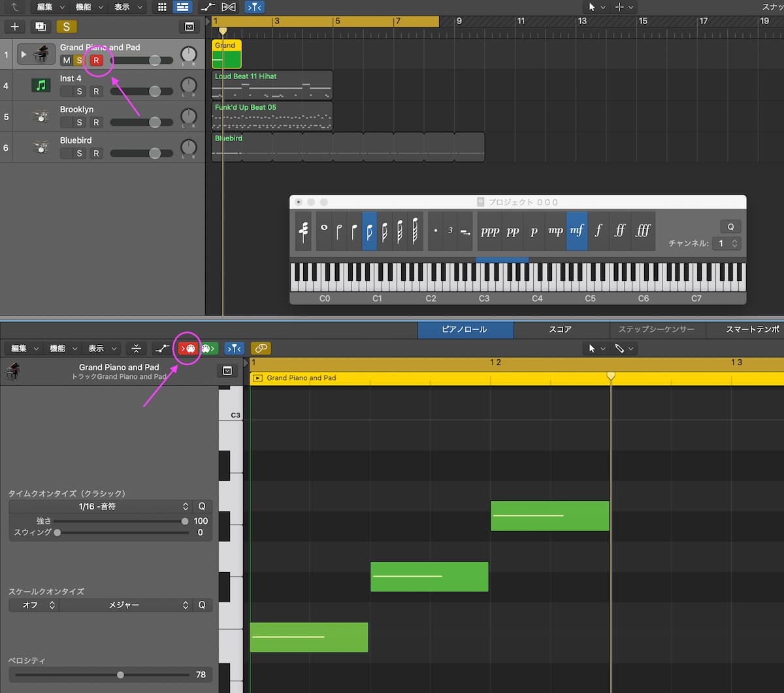Toggle the red MIDI In button

coord(188,349)
